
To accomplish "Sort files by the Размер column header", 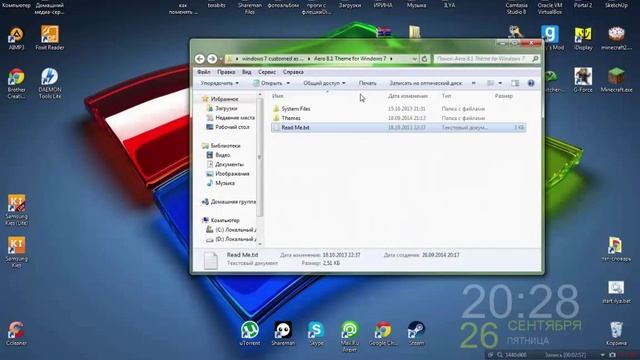I will [x=504, y=96].
